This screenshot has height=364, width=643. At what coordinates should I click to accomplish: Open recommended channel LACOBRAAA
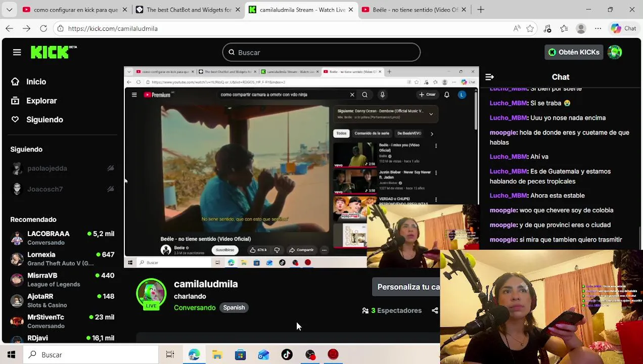[63, 238]
